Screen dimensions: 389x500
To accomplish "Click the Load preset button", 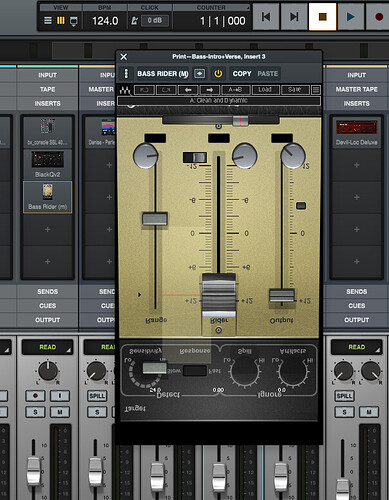I will click(x=265, y=90).
